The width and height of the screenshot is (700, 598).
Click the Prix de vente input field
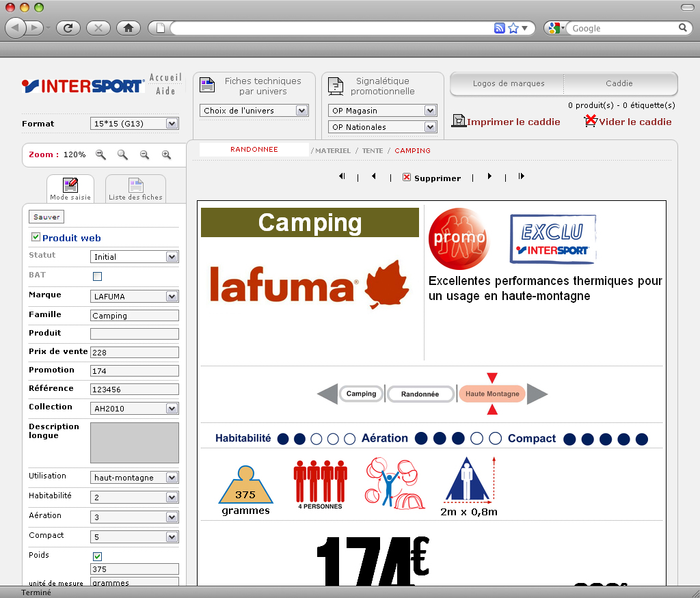[134, 352]
